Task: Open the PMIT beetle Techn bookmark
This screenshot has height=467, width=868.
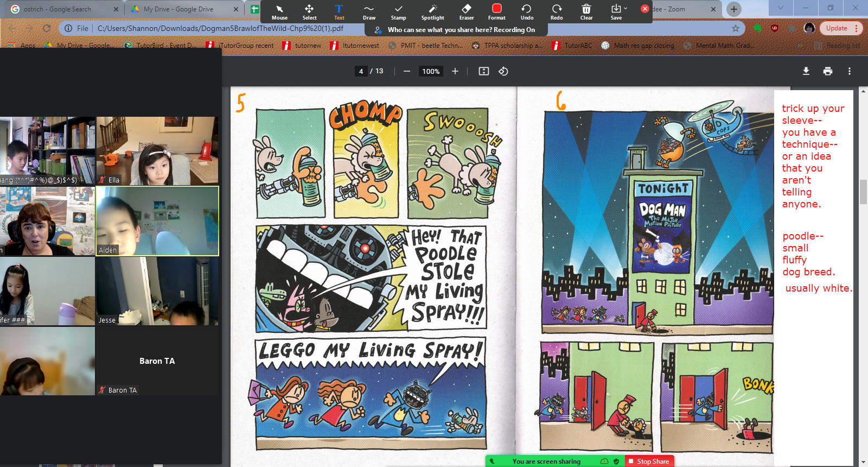Action: pos(426,46)
